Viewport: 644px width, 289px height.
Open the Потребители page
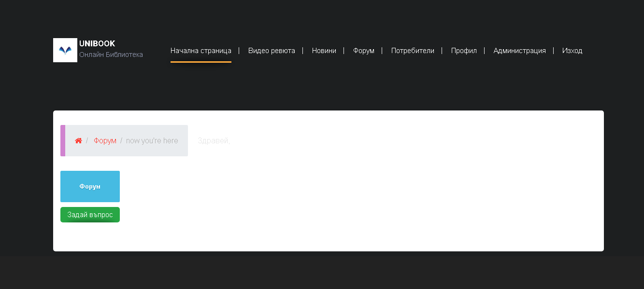click(x=413, y=50)
